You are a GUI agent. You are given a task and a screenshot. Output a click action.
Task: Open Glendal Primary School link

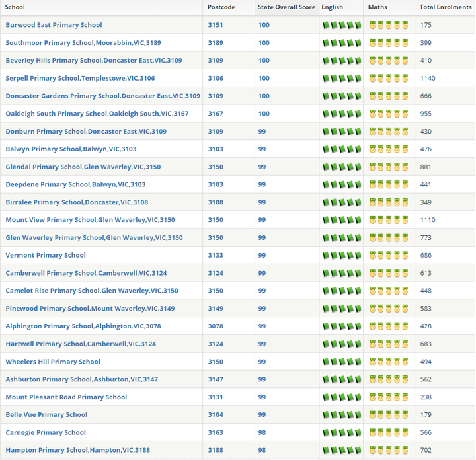click(x=83, y=167)
